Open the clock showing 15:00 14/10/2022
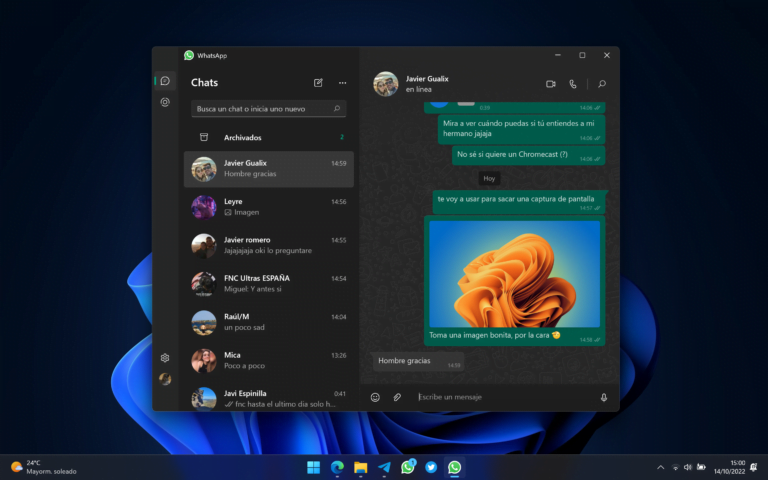 click(x=729, y=467)
